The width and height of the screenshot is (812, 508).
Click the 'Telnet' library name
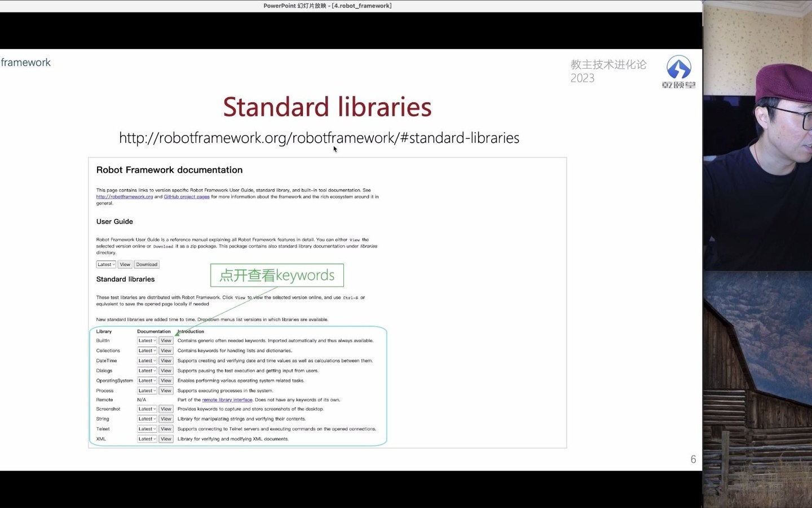coord(103,429)
